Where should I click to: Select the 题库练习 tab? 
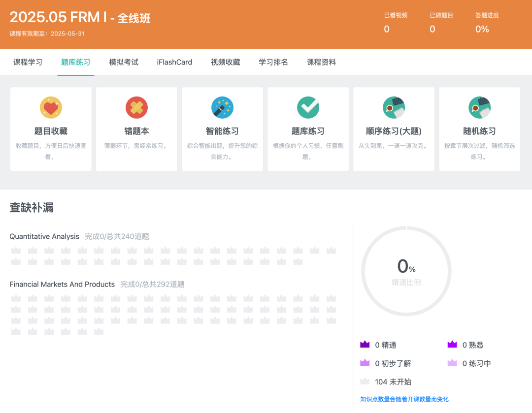76,62
